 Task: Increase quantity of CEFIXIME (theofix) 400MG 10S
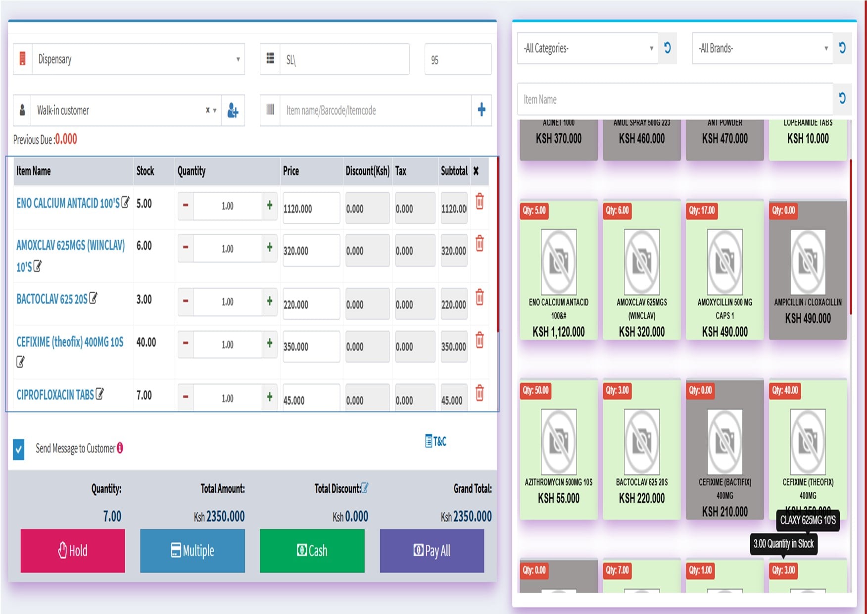(x=270, y=344)
